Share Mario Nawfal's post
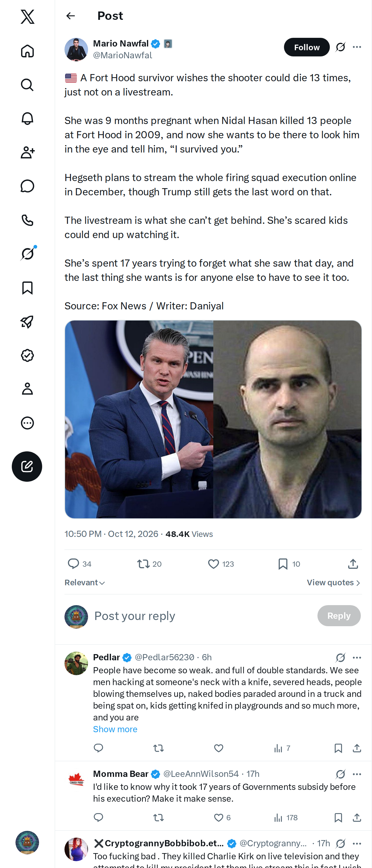Screen dimensions: 372x868 pos(353,564)
